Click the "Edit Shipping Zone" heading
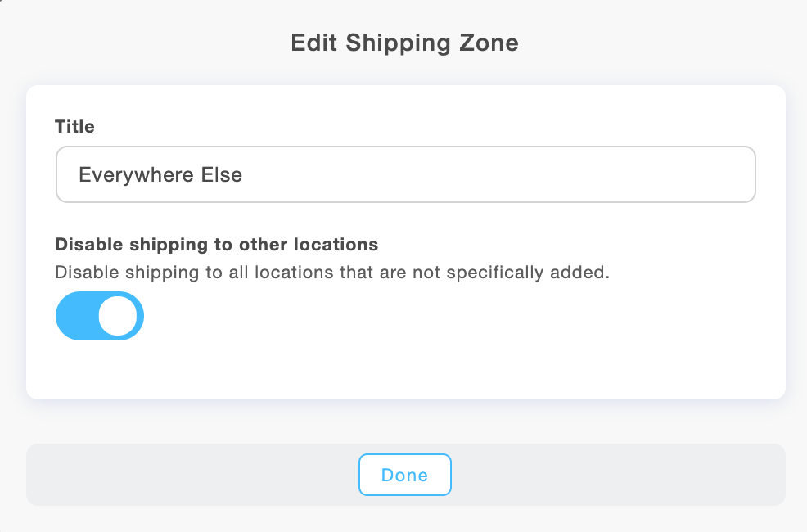Viewport: 807px width, 532px height. pos(404,43)
